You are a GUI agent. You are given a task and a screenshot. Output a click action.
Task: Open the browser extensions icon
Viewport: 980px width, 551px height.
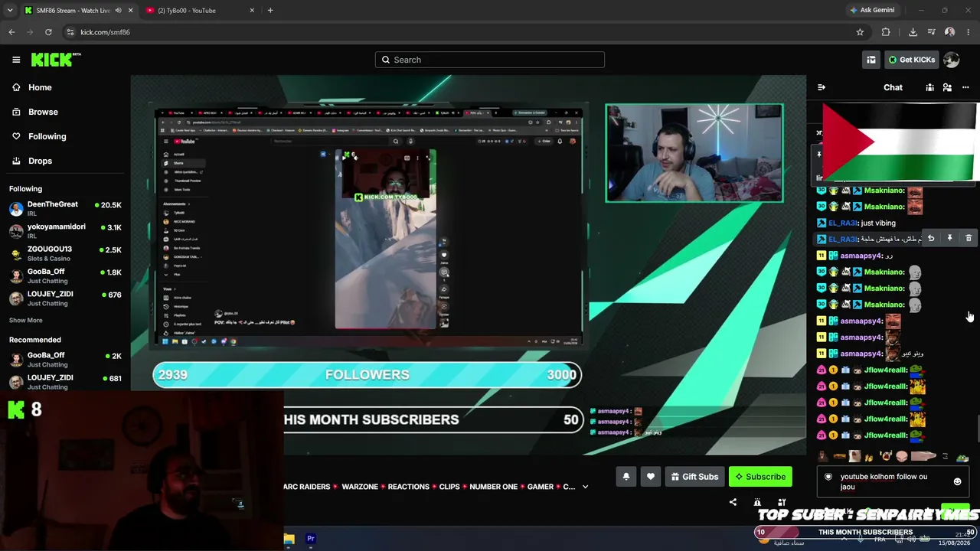(x=886, y=32)
